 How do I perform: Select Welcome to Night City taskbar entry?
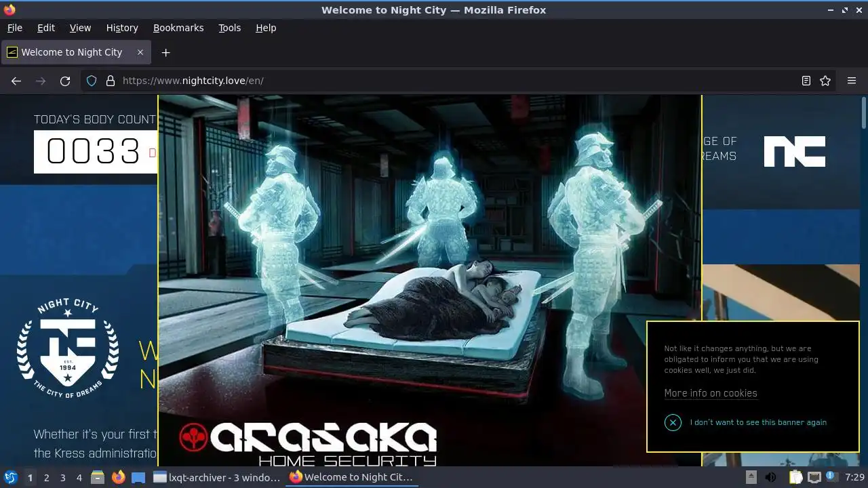[x=353, y=477]
